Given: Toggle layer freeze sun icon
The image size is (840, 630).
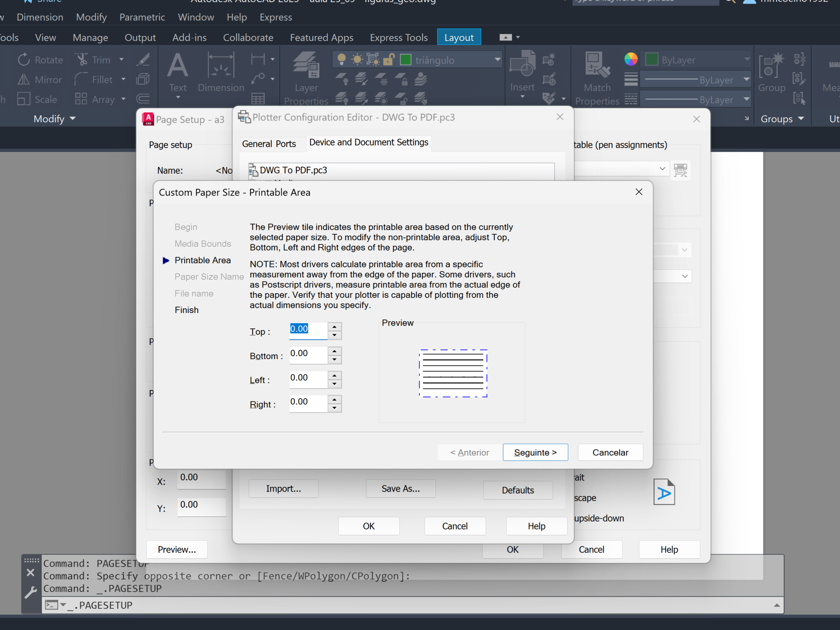Looking at the screenshot, I should point(357,60).
